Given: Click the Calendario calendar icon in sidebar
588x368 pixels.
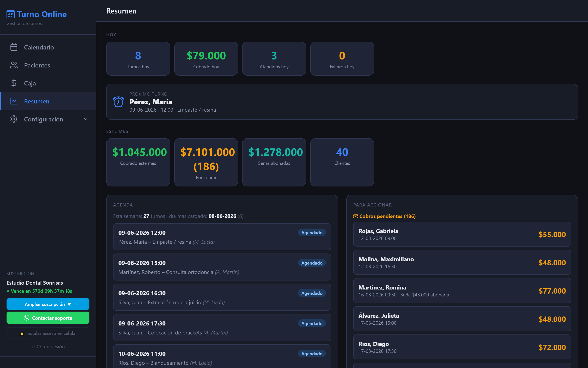Looking at the screenshot, I should [14, 47].
